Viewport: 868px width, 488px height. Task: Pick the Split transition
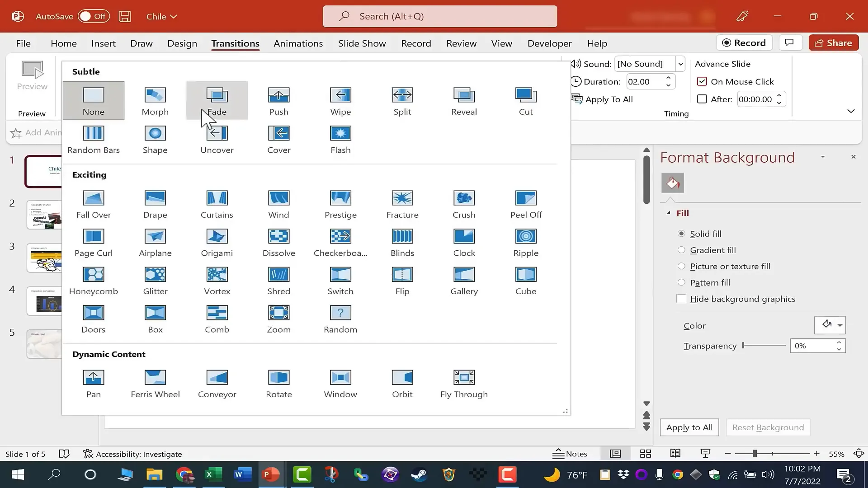[402, 101]
